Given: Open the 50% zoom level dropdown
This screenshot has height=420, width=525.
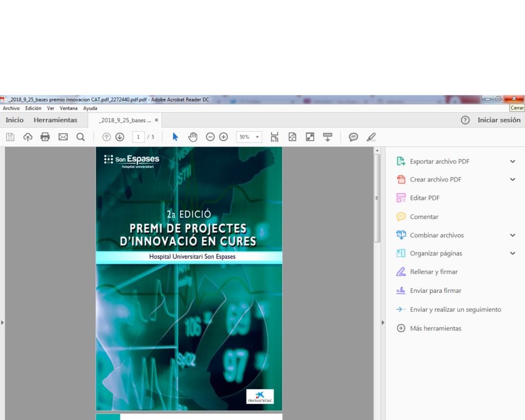Looking at the screenshot, I should (x=249, y=137).
